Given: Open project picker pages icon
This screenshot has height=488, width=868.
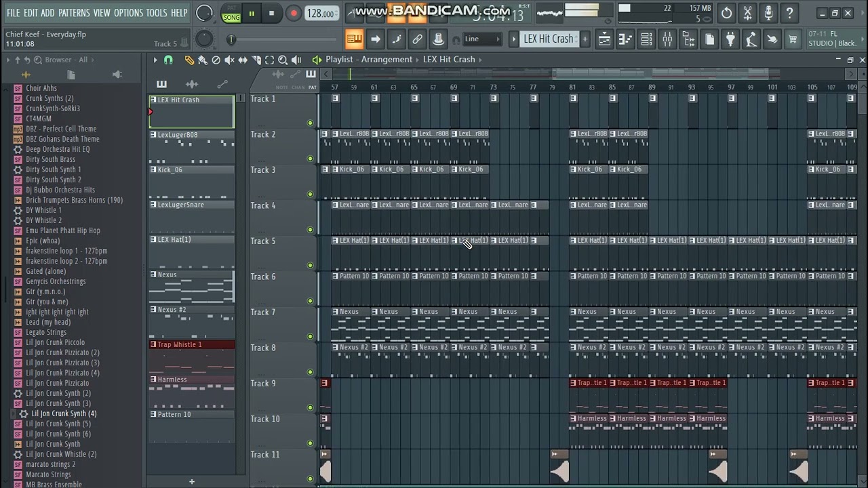Looking at the screenshot, I should pyautogui.click(x=709, y=39).
